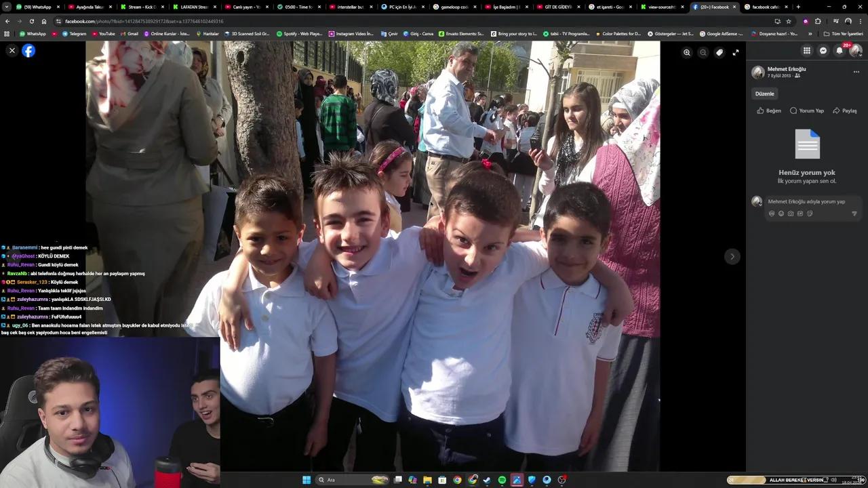Open the Facebook apps grid menu
Screen dimensions: 868x488
point(806,50)
